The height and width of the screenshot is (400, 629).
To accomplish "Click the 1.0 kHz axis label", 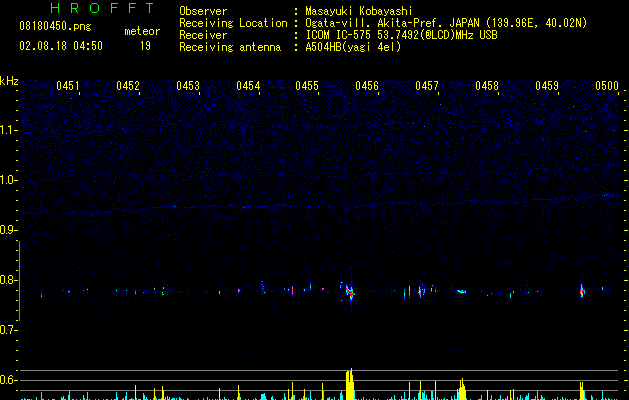I will click(x=9, y=180).
